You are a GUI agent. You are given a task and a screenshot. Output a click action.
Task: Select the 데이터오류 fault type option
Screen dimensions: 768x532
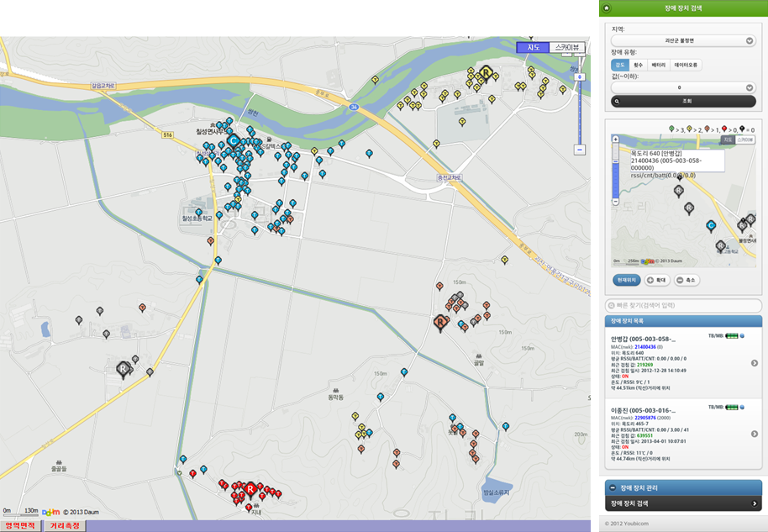[x=686, y=65]
